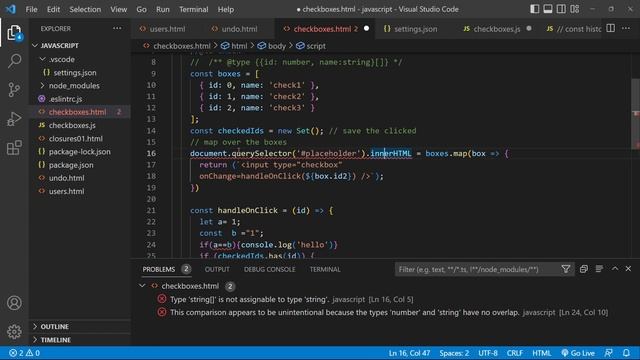Click the feedback icon in status bar
The width and height of the screenshot is (640, 360).
(609, 353)
